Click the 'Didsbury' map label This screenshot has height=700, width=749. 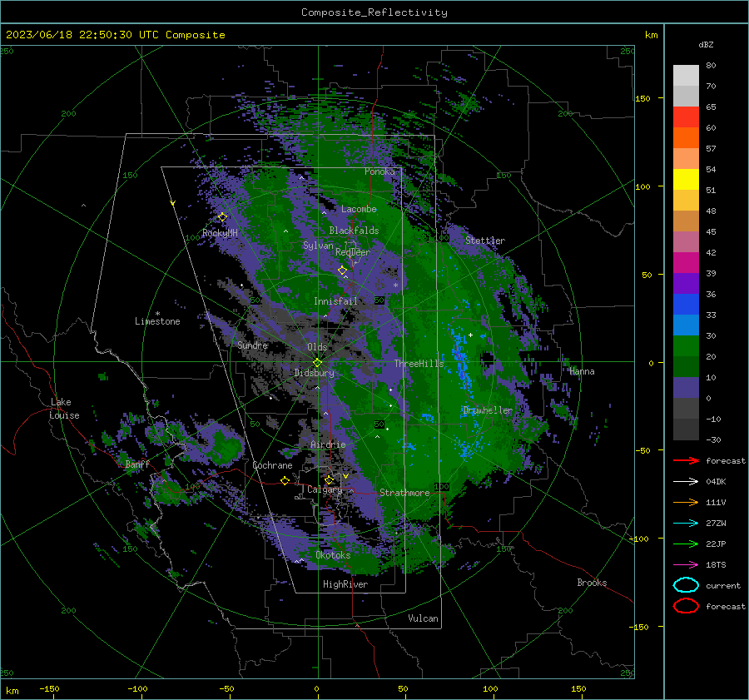[x=314, y=373]
